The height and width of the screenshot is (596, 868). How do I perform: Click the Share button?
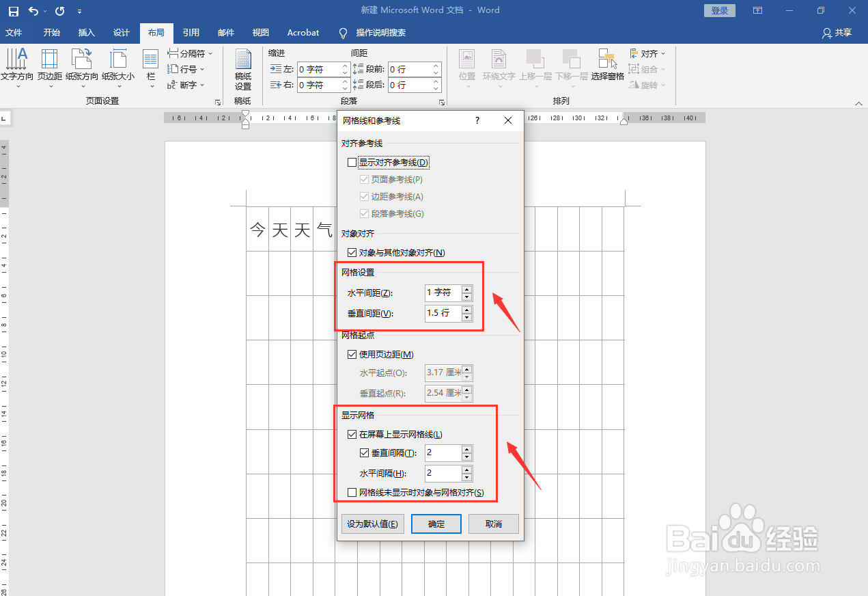pyautogui.click(x=837, y=33)
